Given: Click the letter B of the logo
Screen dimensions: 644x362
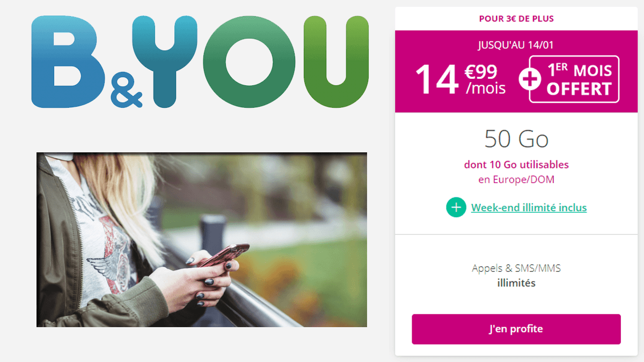Looking at the screenshot, I should coord(68,62).
